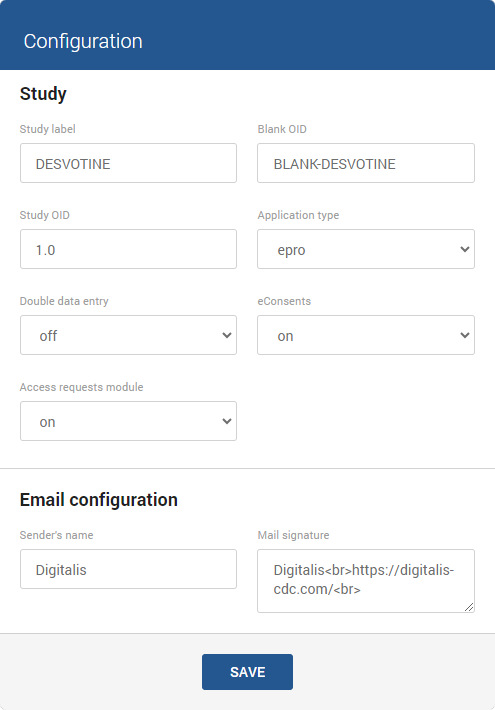Click the Mail signature resize grip
495x710 pixels.
[x=469, y=608]
